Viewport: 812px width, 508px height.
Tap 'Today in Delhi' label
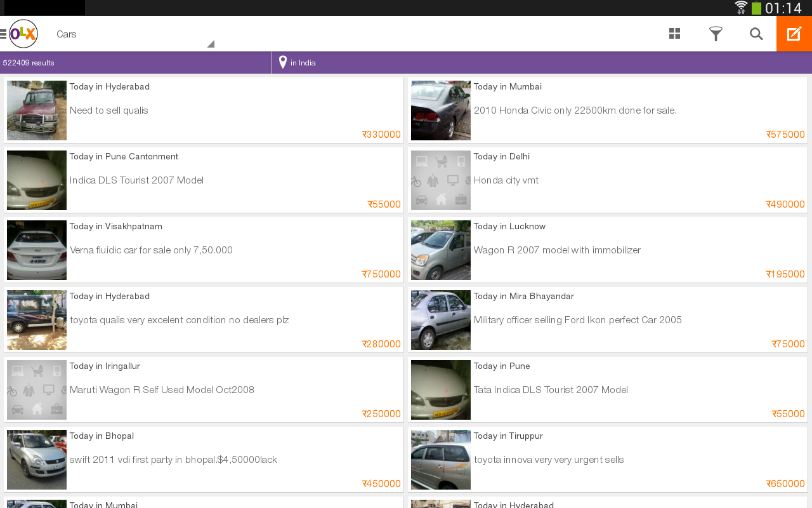click(x=502, y=157)
